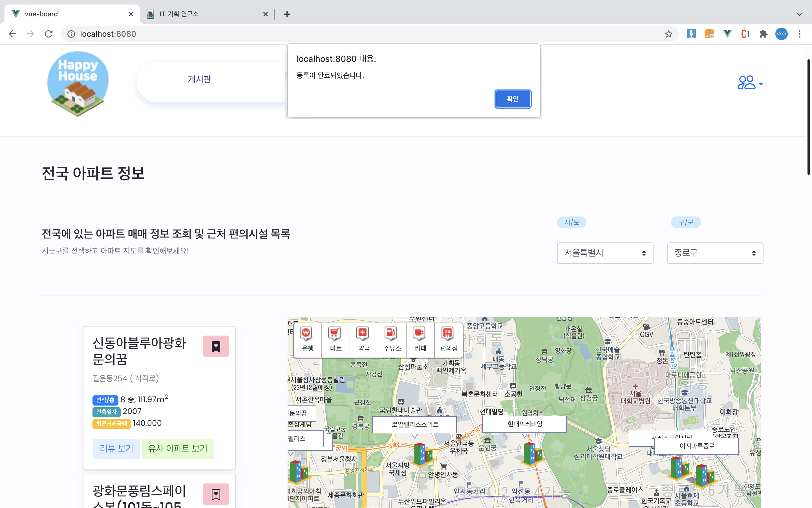Reload the current page
812x508 pixels.
click(49, 34)
